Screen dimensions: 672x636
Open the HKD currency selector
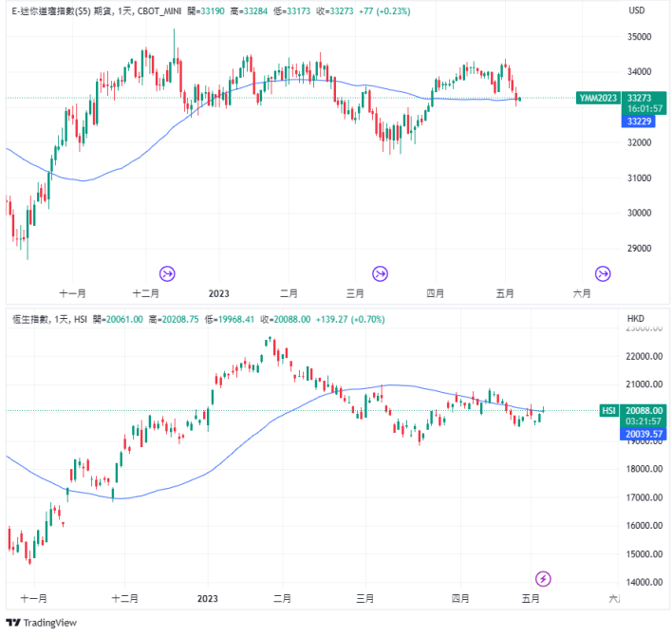pos(637,319)
